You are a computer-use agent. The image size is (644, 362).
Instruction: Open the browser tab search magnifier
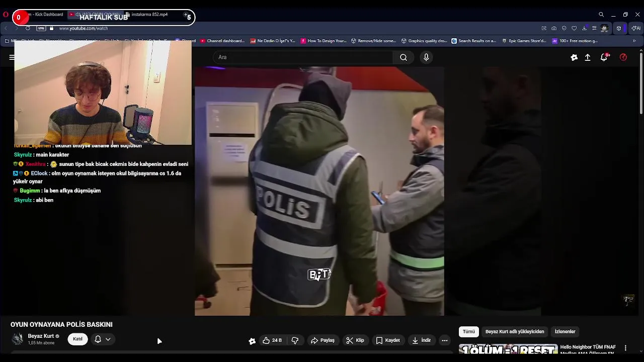(x=601, y=15)
